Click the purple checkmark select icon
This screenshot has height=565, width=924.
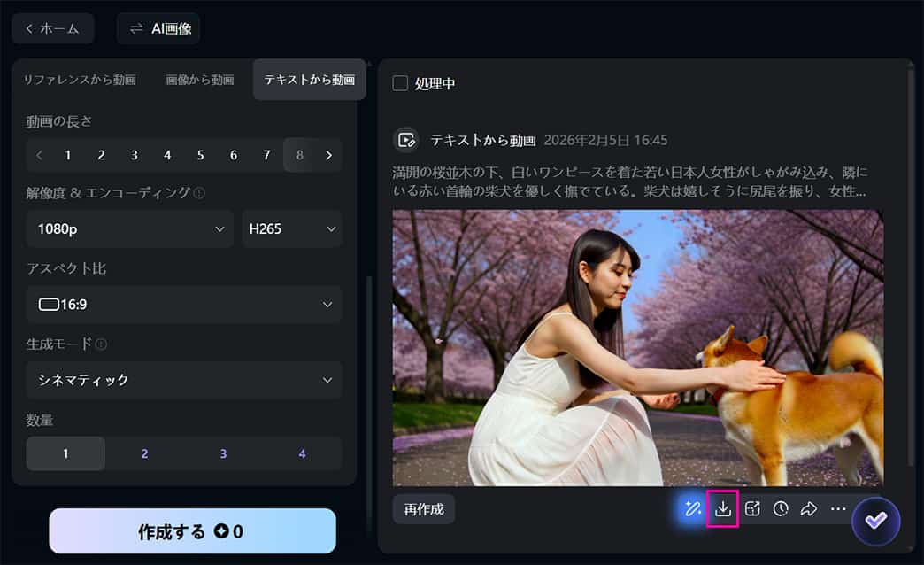coord(875,521)
